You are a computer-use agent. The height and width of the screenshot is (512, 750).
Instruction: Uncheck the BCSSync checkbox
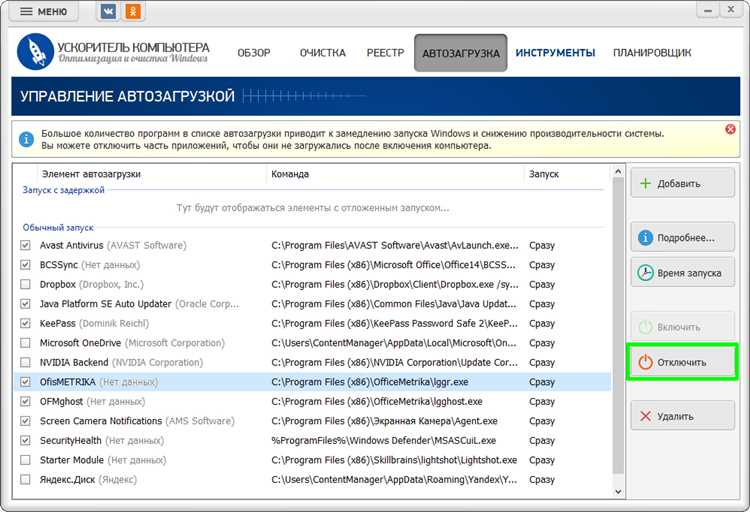[x=25, y=265]
